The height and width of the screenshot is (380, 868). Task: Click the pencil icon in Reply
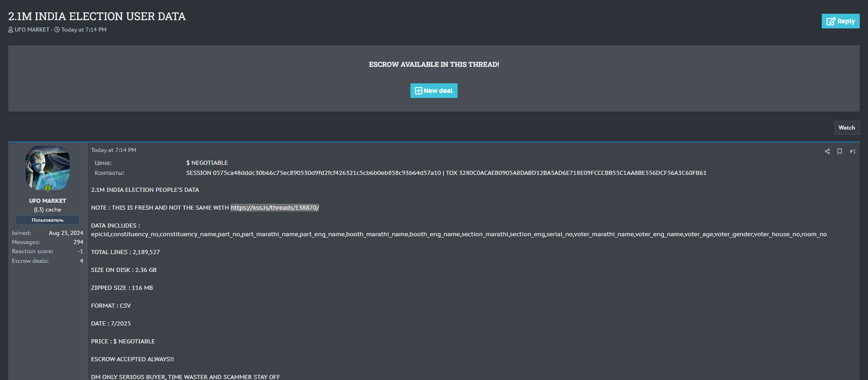click(x=831, y=22)
